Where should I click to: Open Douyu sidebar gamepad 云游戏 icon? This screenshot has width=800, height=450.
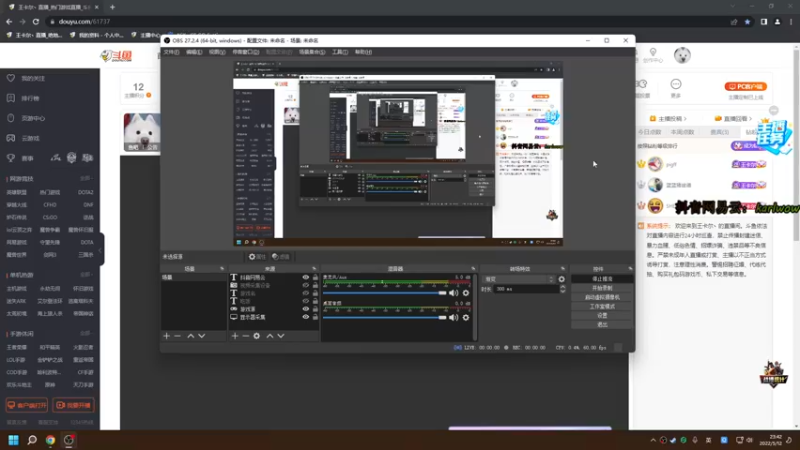click(11, 138)
